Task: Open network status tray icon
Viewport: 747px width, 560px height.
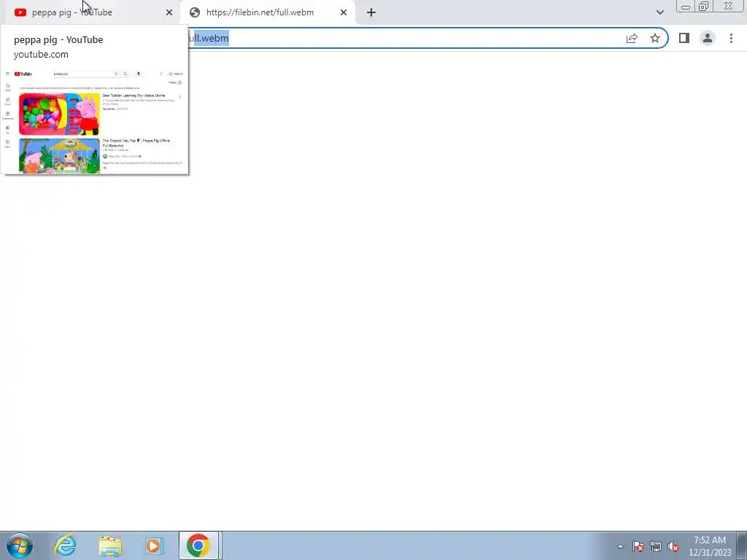Action: pos(656,546)
